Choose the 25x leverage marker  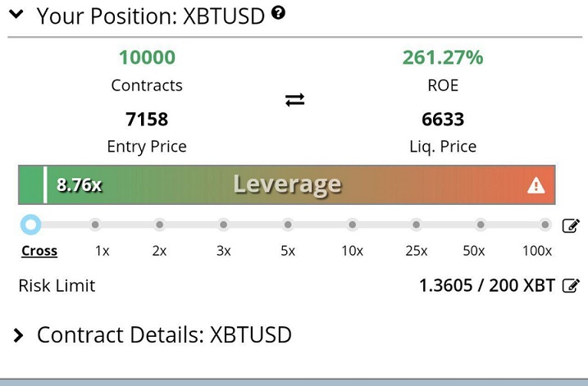[417, 225]
